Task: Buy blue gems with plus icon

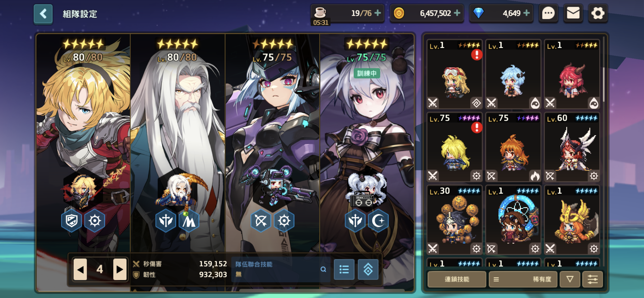Action: pos(526,13)
